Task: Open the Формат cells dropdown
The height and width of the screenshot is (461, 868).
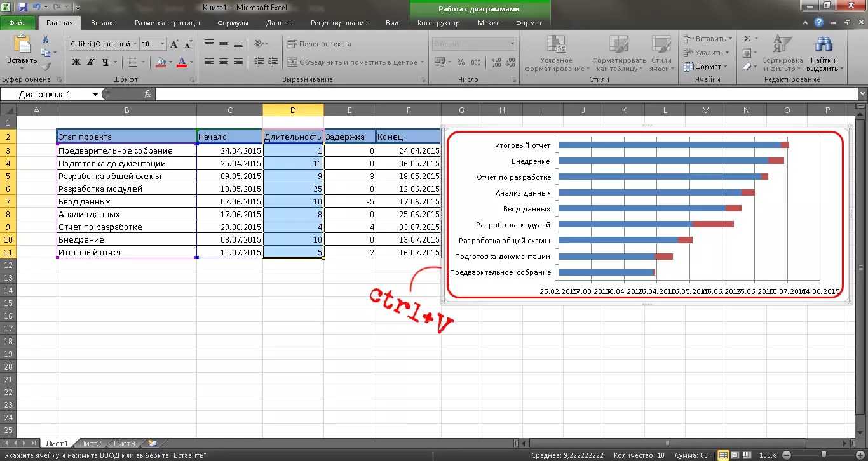Action: (707, 67)
